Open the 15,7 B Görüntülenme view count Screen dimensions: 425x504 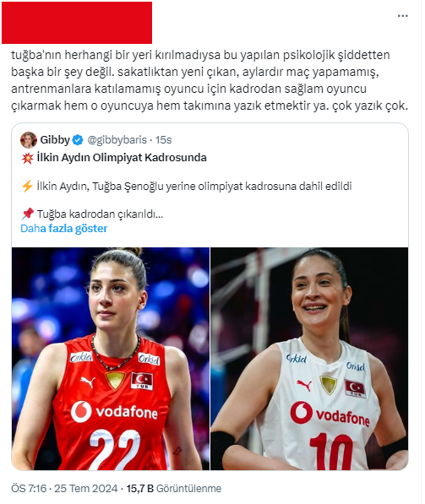click(174, 489)
